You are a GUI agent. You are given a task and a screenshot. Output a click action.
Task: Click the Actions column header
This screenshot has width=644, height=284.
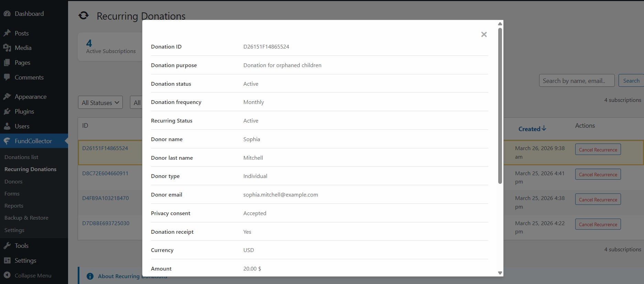[x=585, y=126]
